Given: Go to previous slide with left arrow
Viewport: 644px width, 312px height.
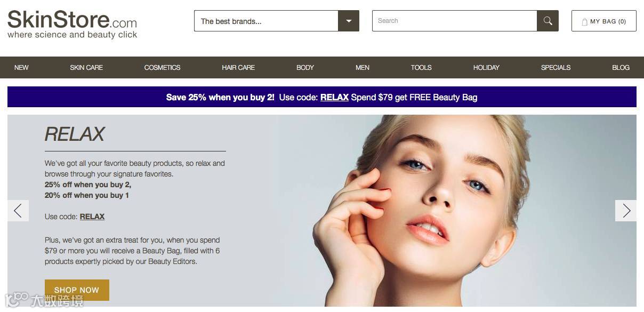Looking at the screenshot, I should pos(18,211).
